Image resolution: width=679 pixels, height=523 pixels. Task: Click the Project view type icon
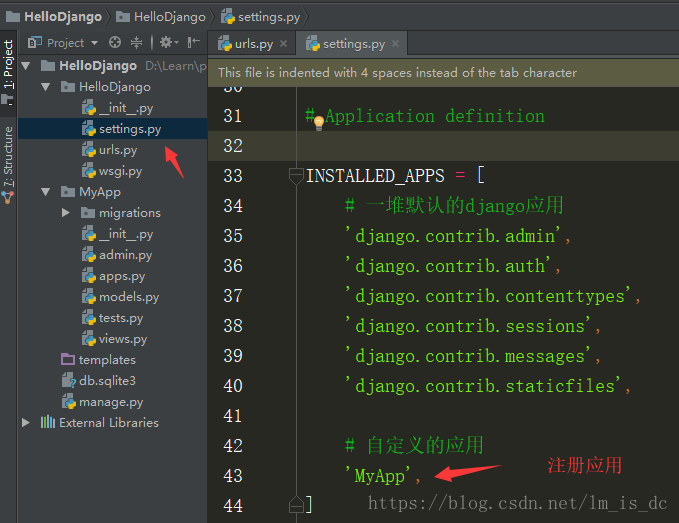35,42
